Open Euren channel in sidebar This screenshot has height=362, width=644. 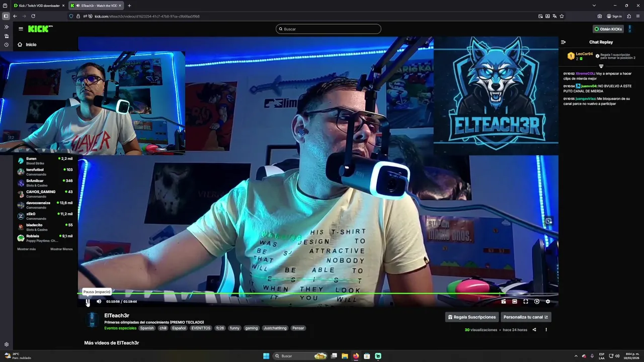point(45,161)
